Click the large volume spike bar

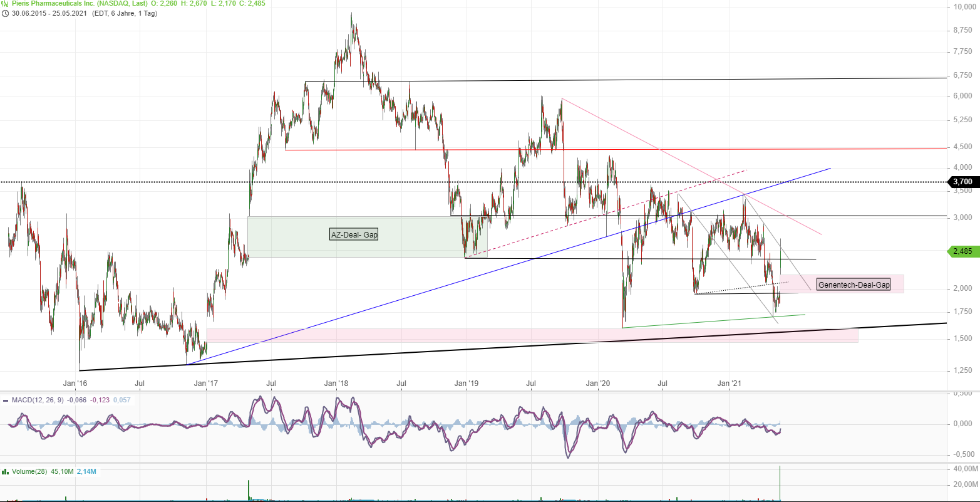[780, 483]
